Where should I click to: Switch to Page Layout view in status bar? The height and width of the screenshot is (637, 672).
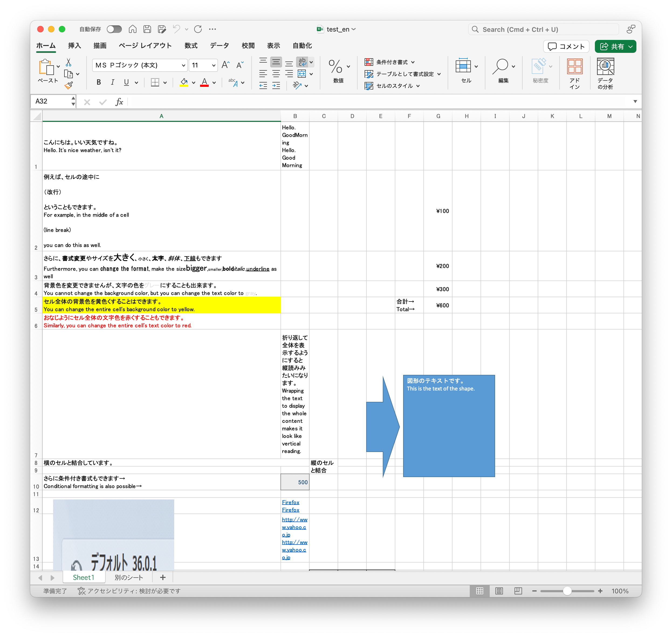[x=499, y=591]
